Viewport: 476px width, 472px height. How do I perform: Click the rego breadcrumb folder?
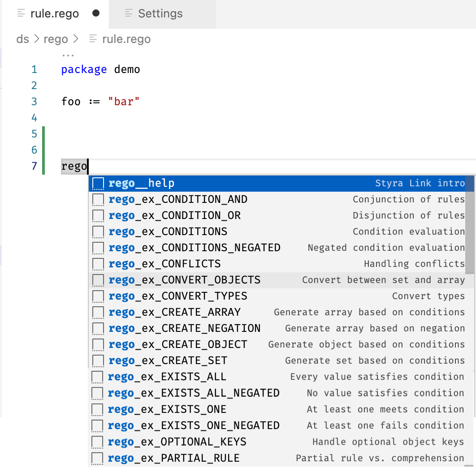pyautogui.click(x=56, y=39)
